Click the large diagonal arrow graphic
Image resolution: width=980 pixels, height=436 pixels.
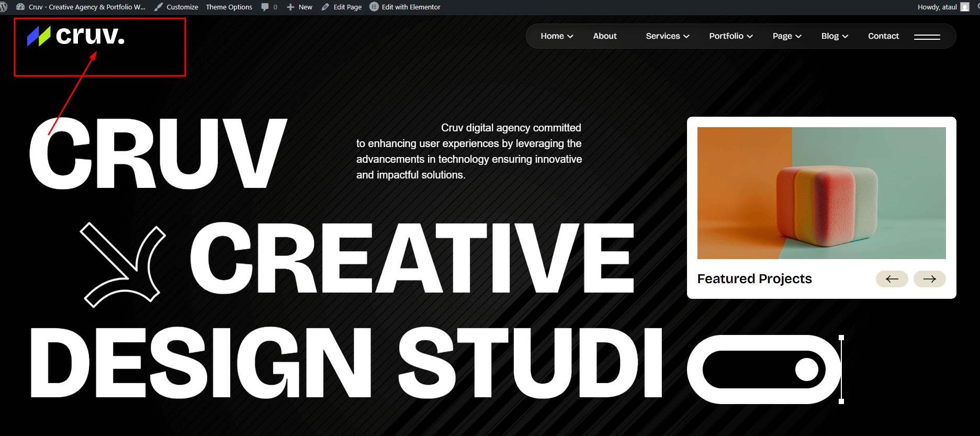pos(123,264)
